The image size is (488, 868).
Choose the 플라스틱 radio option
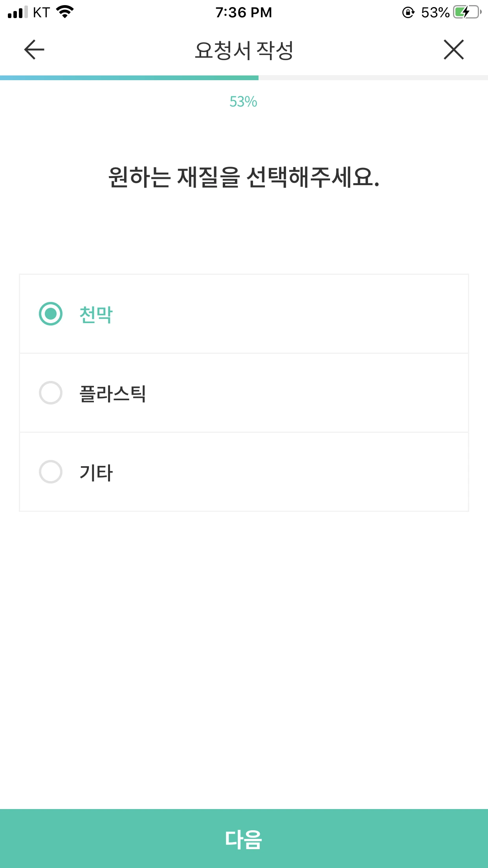pyautogui.click(x=51, y=393)
